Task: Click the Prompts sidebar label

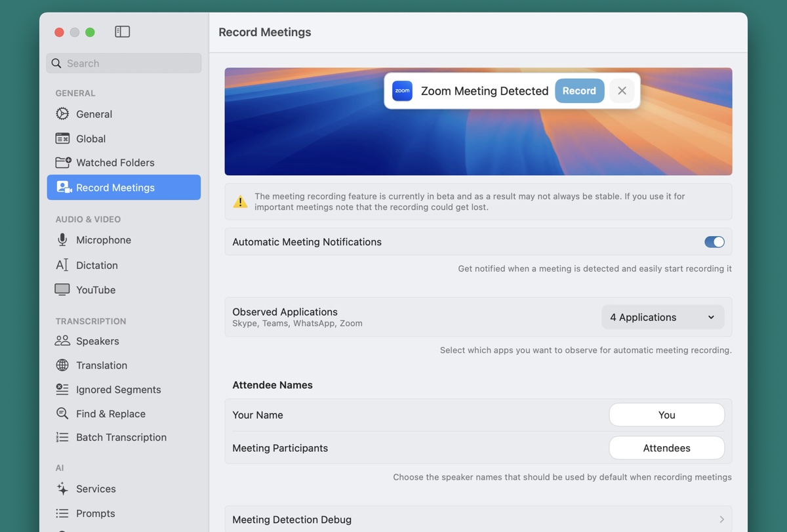Action: (x=96, y=514)
